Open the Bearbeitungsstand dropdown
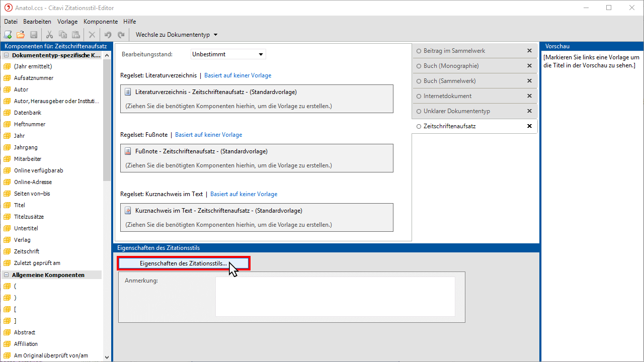Viewport: 644px width, 362px height. (261, 54)
